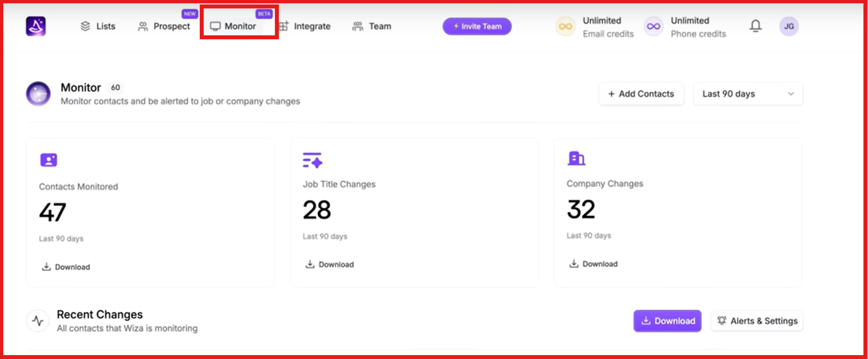Click the Recent Changes activity icon
The width and height of the screenshot is (868, 359).
(38, 320)
